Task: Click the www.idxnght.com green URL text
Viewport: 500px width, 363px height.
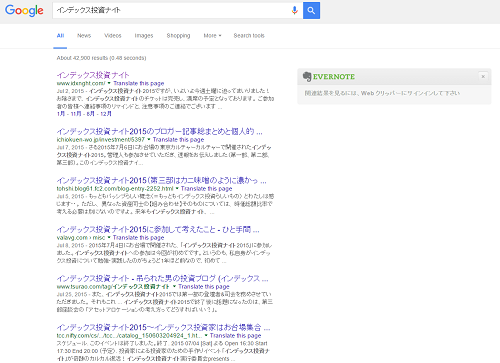Action: (x=81, y=83)
